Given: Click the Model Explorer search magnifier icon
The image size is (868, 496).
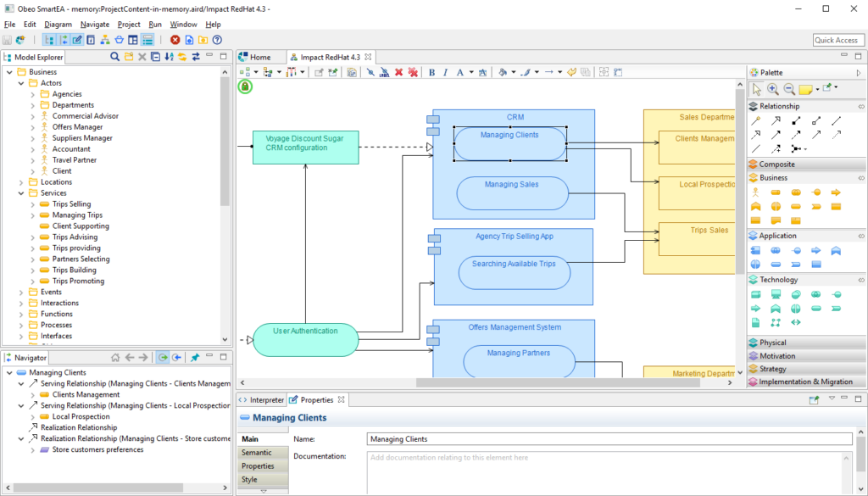Looking at the screenshot, I should pos(115,57).
